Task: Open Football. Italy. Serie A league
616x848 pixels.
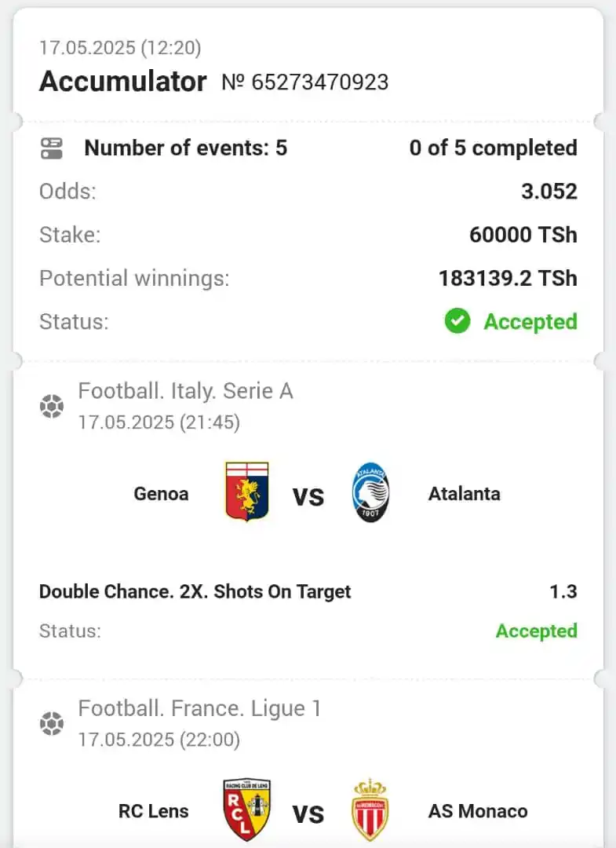Action: click(x=185, y=391)
